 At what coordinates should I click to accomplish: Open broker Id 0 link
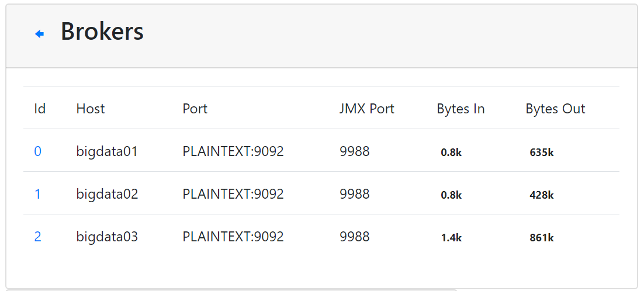pyautogui.click(x=37, y=152)
